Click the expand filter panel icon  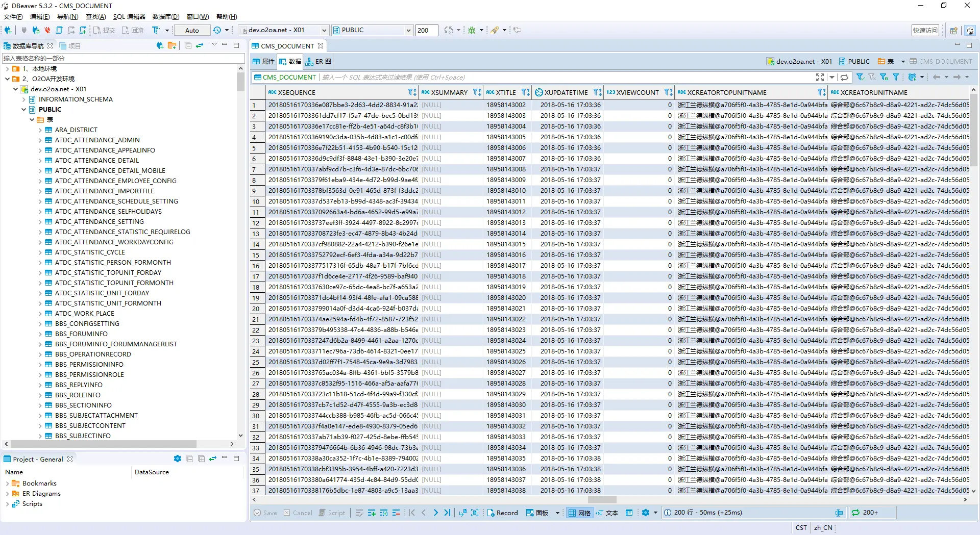[820, 77]
